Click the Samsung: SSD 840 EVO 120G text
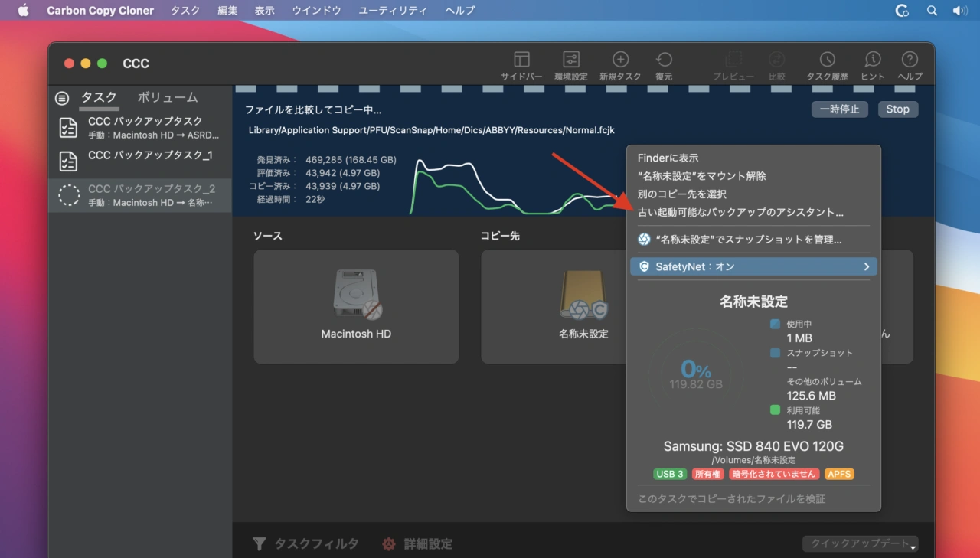 point(753,446)
